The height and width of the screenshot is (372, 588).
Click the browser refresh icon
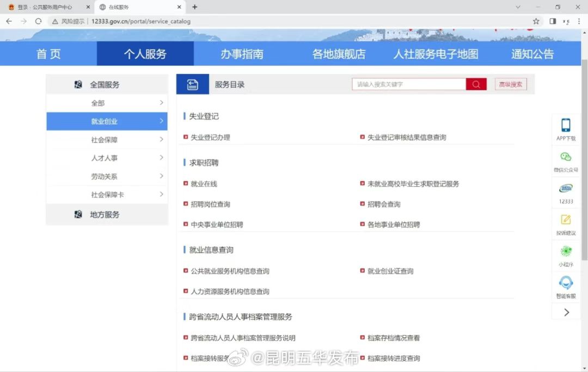(x=38, y=21)
